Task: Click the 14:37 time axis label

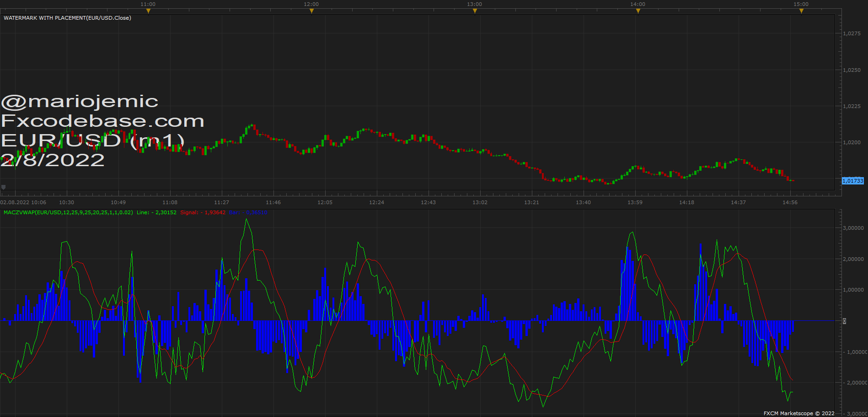Action: point(739,202)
